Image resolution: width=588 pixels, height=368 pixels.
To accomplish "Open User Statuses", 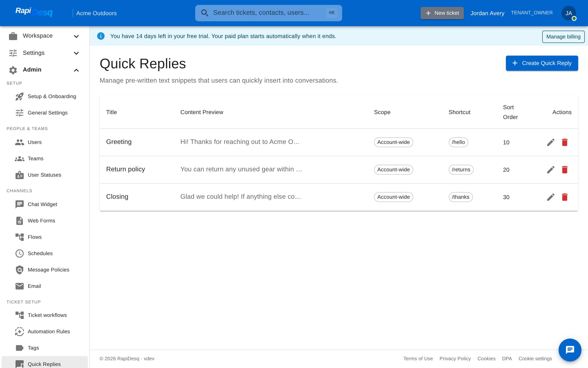I will click(x=45, y=175).
